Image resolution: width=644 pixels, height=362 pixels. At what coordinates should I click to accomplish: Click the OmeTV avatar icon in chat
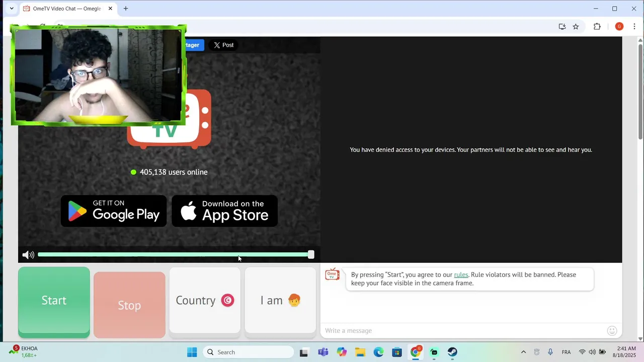(332, 274)
